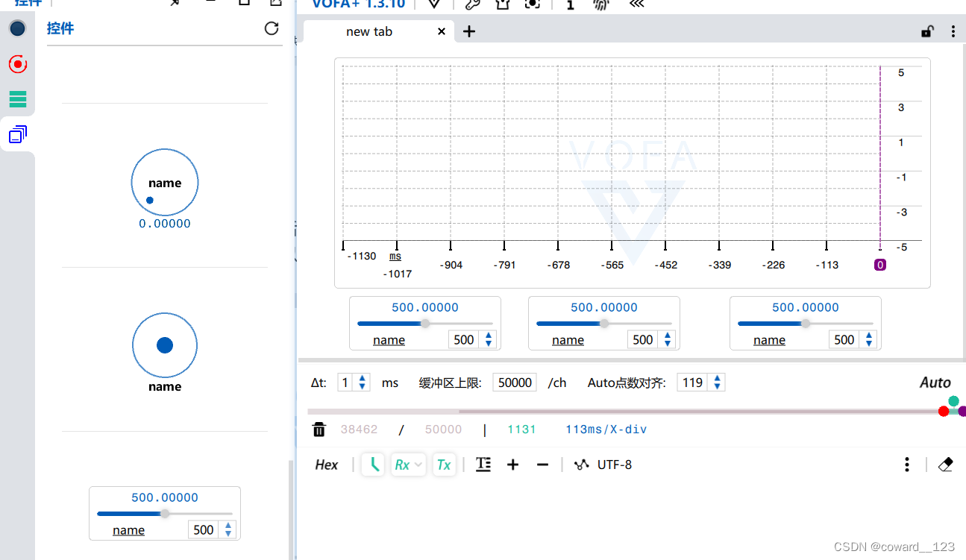
Task: Click the knob widget labeled name
Action: click(x=165, y=182)
